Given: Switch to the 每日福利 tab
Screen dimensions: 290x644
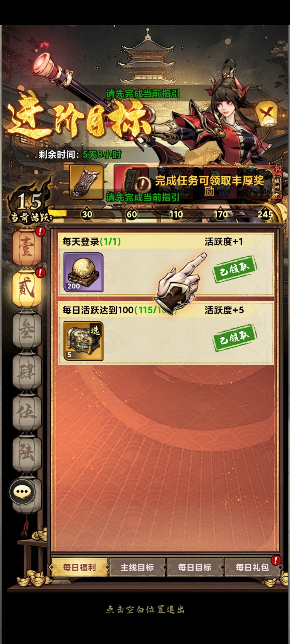Looking at the screenshot, I should [79, 567].
